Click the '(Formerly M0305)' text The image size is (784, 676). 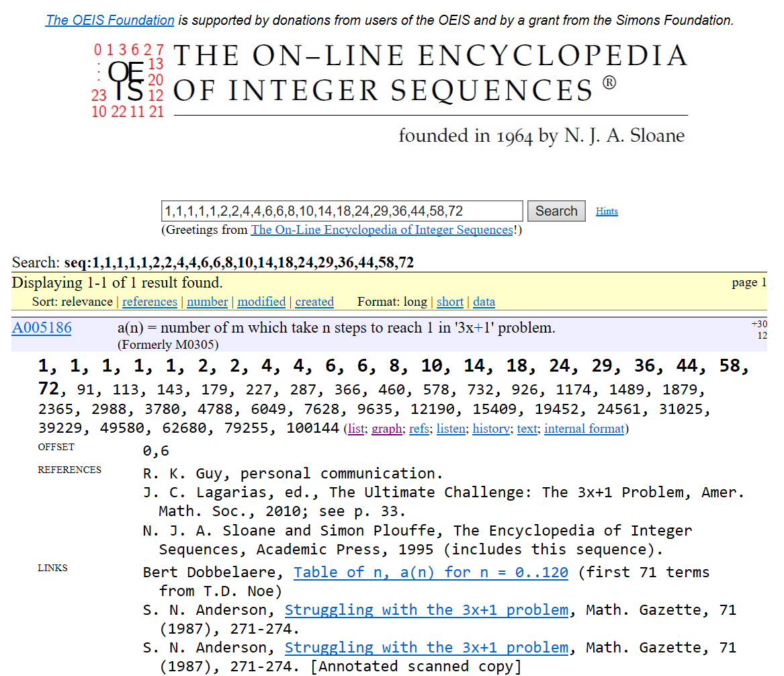(x=168, y=345)
